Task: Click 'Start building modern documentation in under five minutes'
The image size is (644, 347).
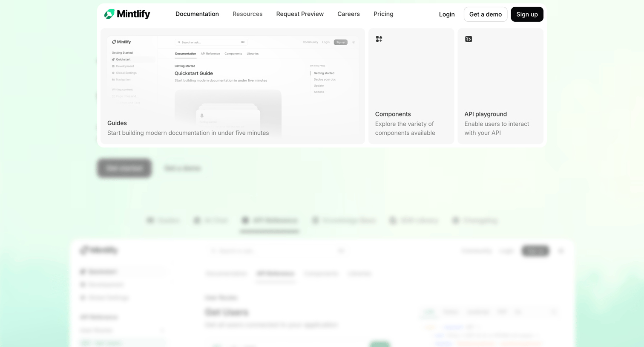Action: pos(188,133)
